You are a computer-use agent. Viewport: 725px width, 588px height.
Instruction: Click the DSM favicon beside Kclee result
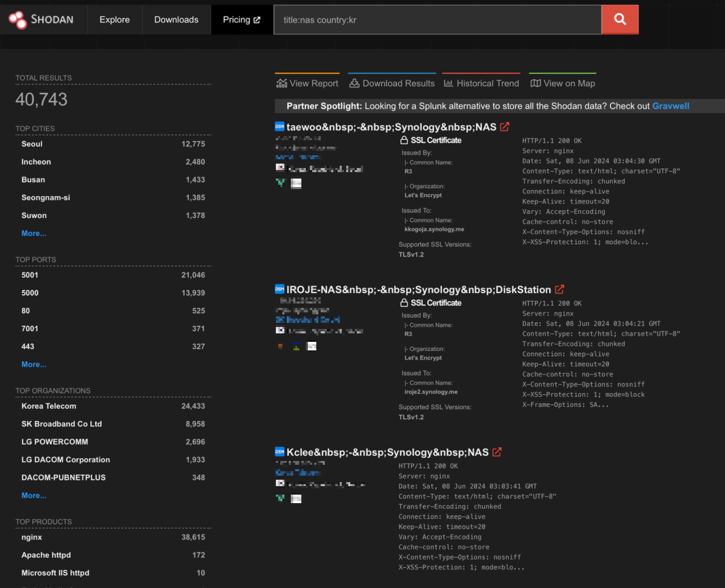coord(280,452)
